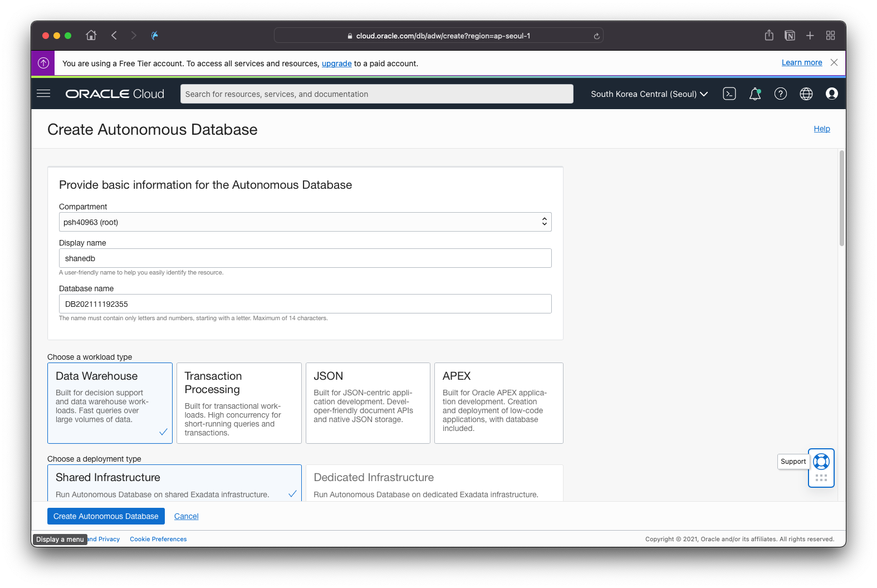The height and width of the screenshot is (588, 877).
Task: Click the 'Choose a workload type' label
Action: [90, 357]
